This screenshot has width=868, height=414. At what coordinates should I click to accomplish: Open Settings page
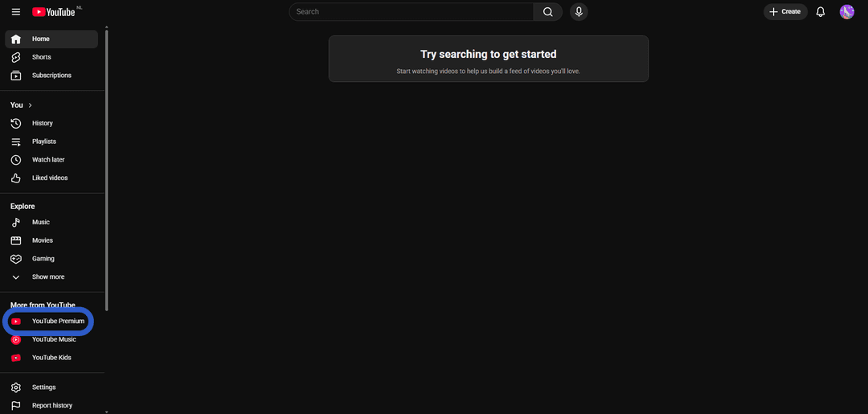click(51, 387)
